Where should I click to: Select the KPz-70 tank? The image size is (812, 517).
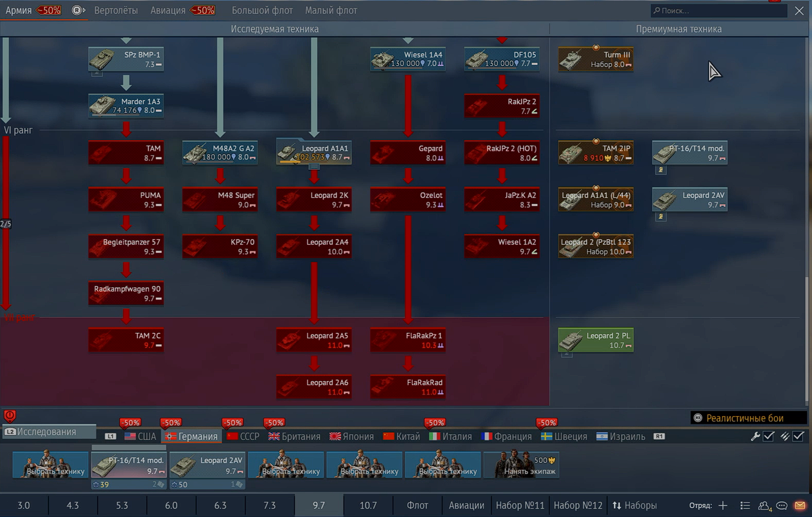pyautogui.click(x=220, y=246)
